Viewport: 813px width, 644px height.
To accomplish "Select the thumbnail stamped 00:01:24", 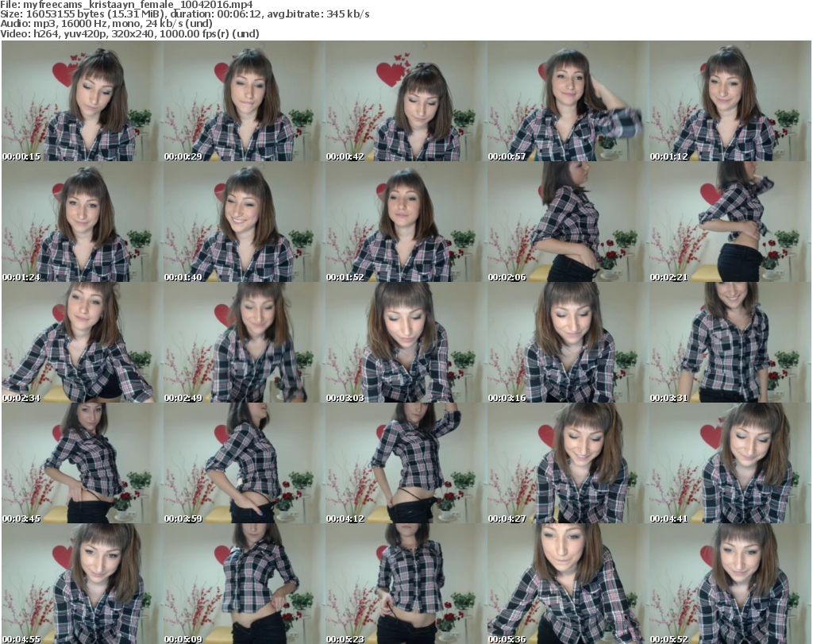I will [82, 222].
